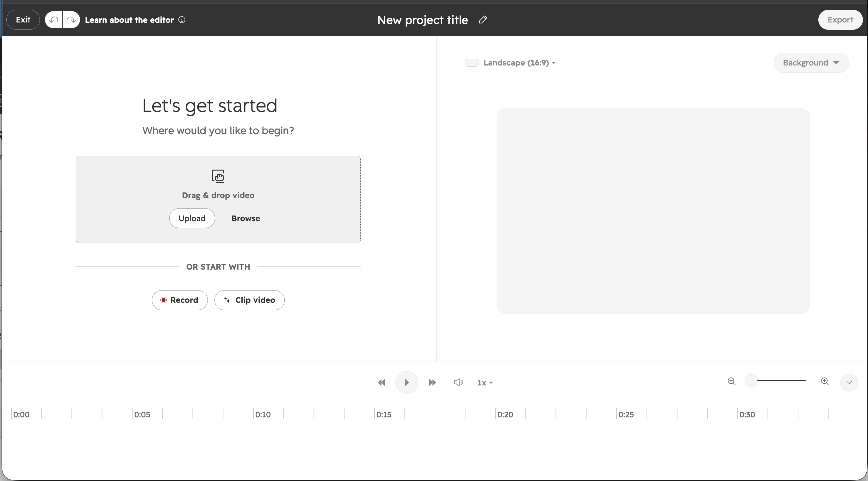The image size is (868, 481).
Task: Jump to the 0:10 timeline mark
Action: (263, 415)
